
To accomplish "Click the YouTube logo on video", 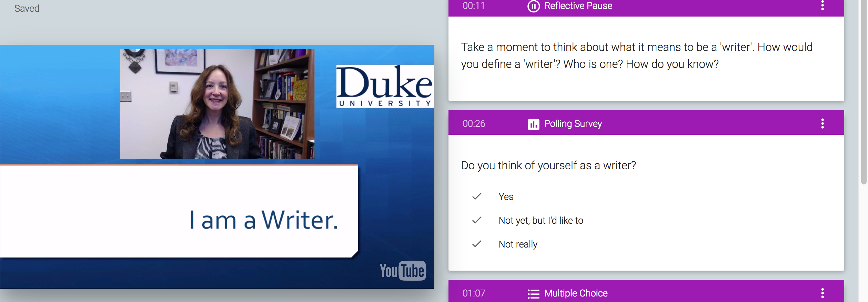I will [x=402, y=271].
